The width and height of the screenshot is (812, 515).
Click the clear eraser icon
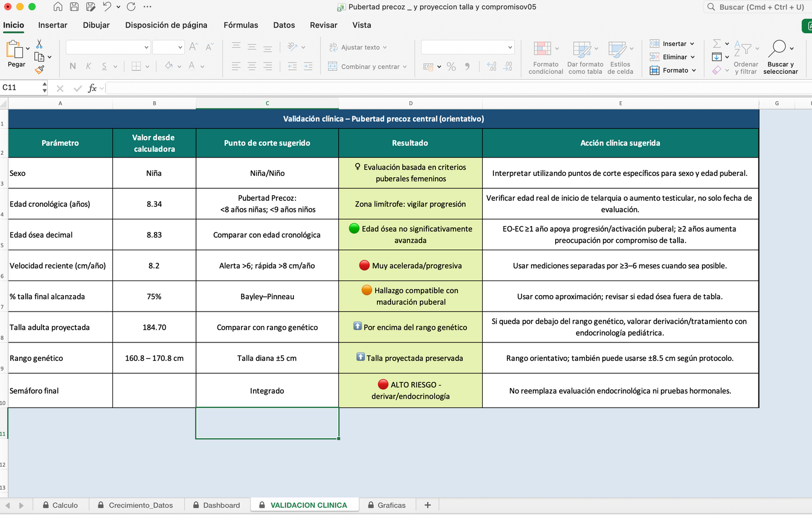(716, 70)
